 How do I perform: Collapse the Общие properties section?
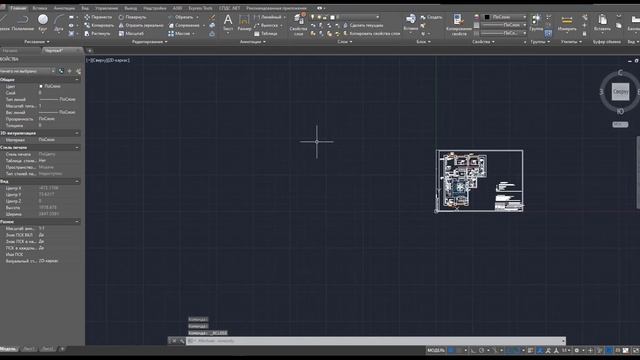click(77, 80)
